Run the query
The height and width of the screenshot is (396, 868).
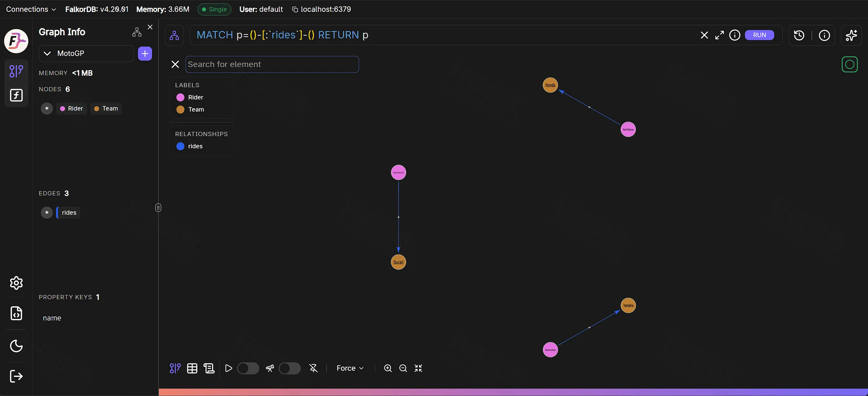759,35
